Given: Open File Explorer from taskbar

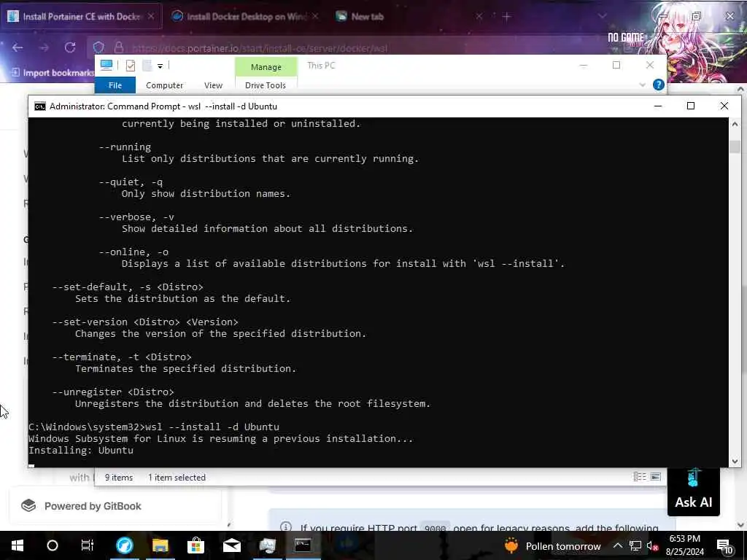Looking at the screenshot, I should click(x=160, y=545).
